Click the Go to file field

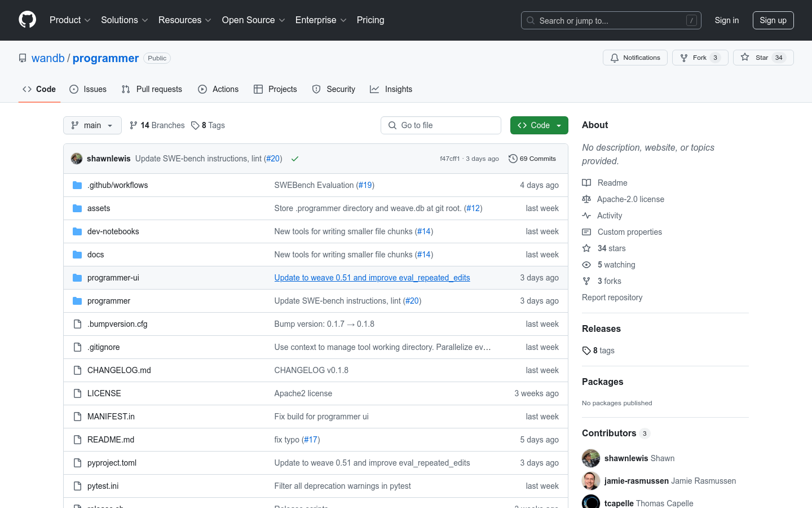pos(441,125)
